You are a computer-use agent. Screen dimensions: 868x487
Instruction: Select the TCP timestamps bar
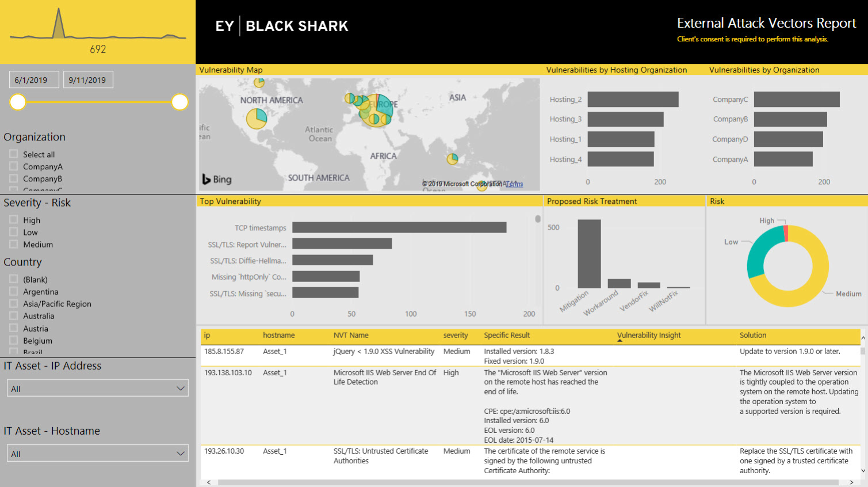tap(399, 227)
